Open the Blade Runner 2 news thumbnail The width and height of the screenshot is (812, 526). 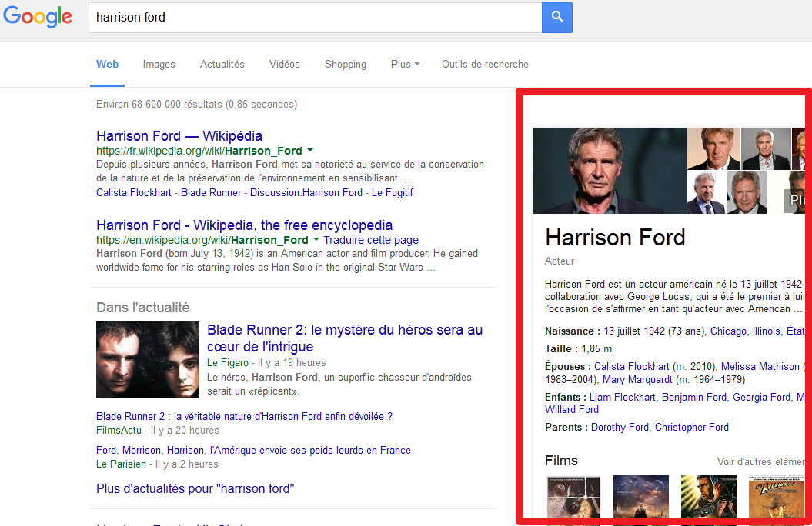pyautogui.click(x=148, y=360)
